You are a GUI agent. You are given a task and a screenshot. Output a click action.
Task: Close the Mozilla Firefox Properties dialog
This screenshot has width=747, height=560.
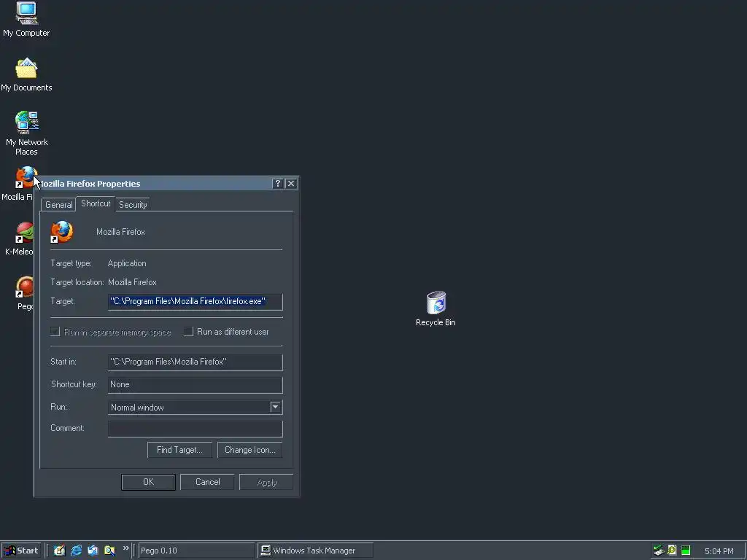[x=291, y=184]
